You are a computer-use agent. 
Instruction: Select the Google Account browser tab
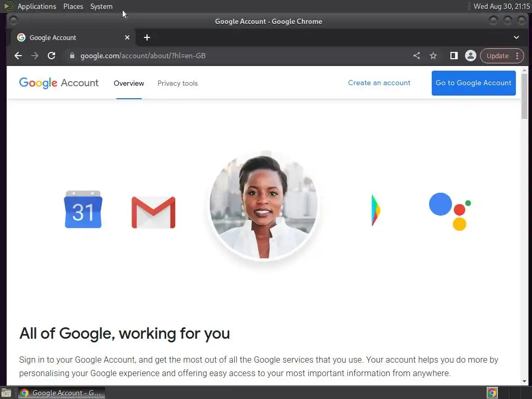coord(73,37)
